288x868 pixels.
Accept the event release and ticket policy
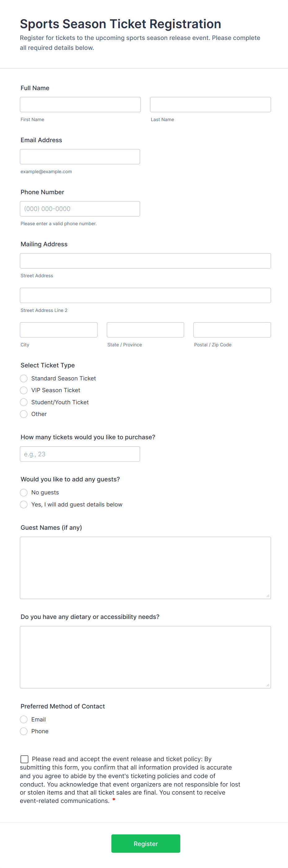[24, 759]
